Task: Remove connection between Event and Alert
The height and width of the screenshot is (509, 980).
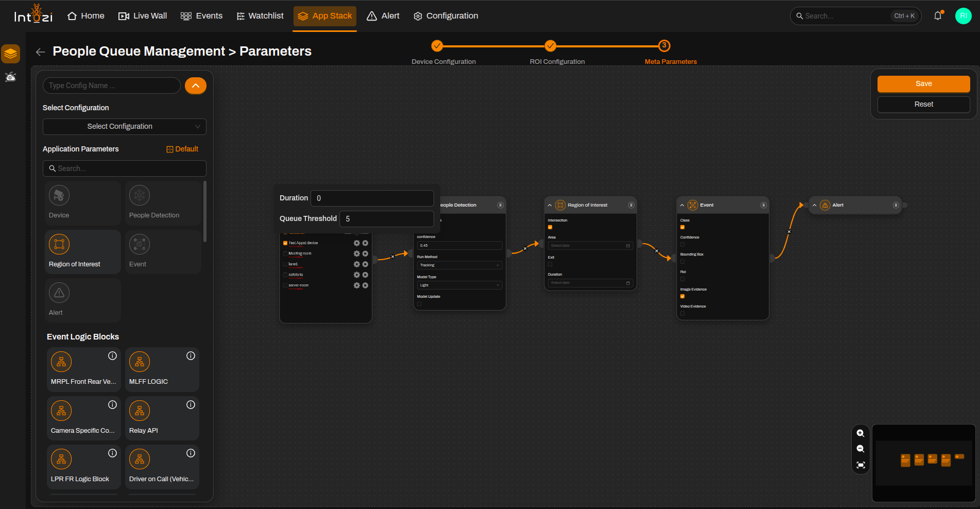Action: (788, 232)
